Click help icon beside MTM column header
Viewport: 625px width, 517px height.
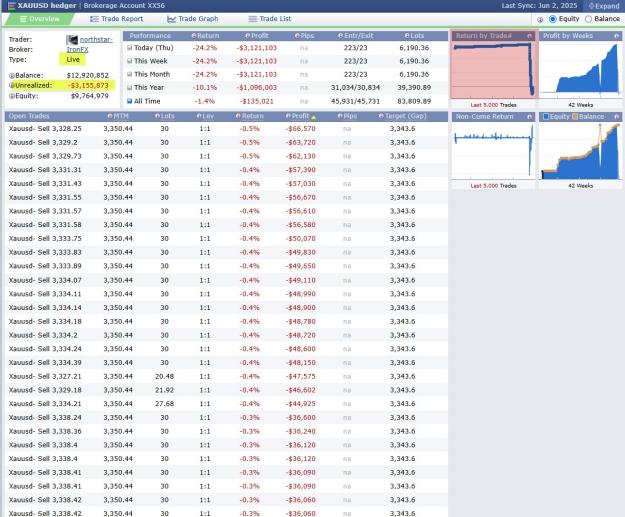[110, 116]
